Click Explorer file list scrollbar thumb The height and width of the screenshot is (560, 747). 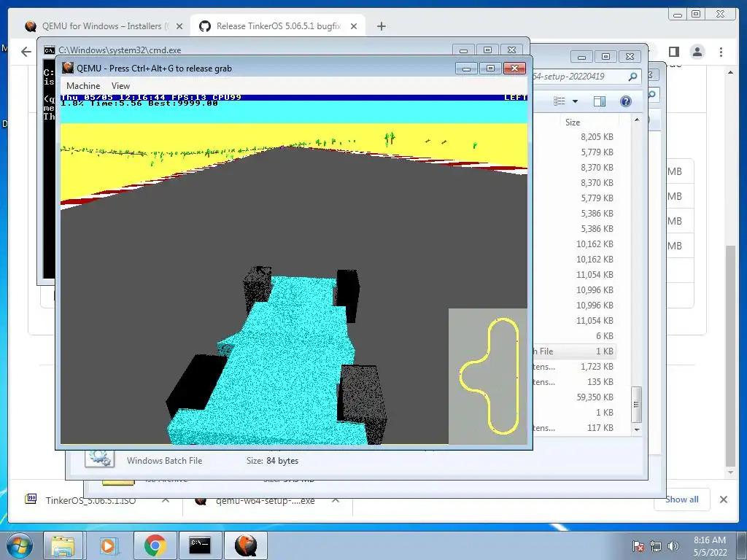pos(636,404)
